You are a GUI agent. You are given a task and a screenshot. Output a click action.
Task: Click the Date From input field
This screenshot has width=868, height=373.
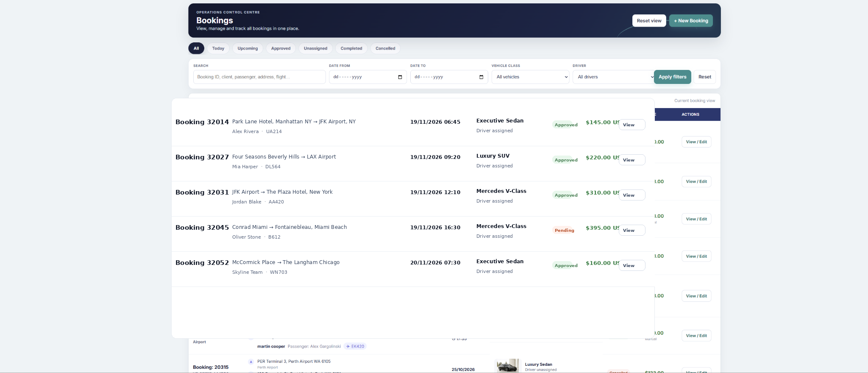click(368, 77)
